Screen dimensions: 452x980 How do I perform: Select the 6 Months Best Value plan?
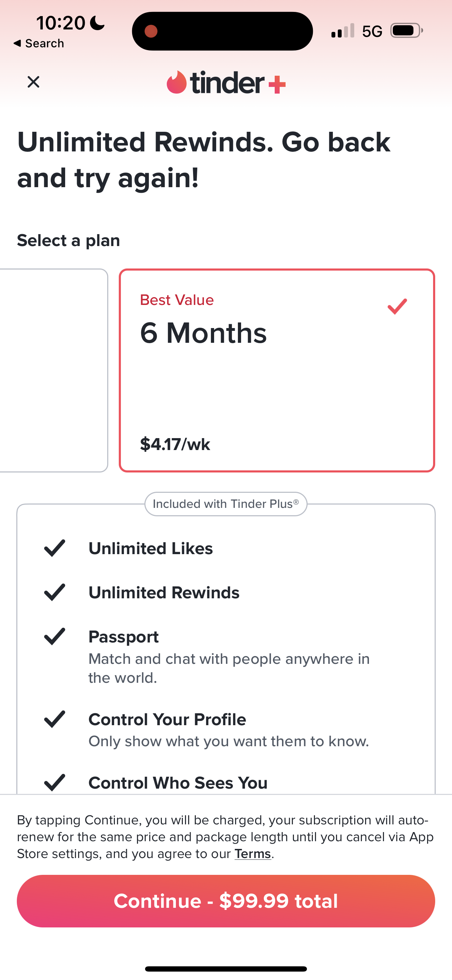coord(276,370)
